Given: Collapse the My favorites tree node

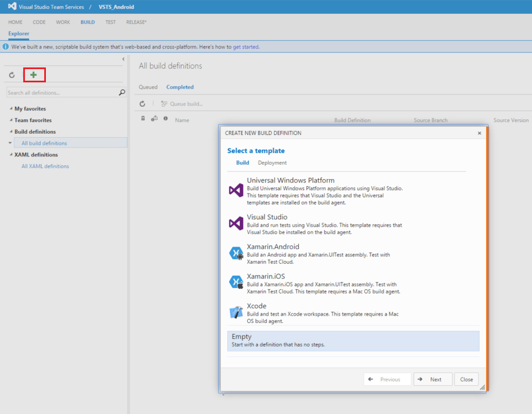Looking at the screenshot, I should pos(11,109).
